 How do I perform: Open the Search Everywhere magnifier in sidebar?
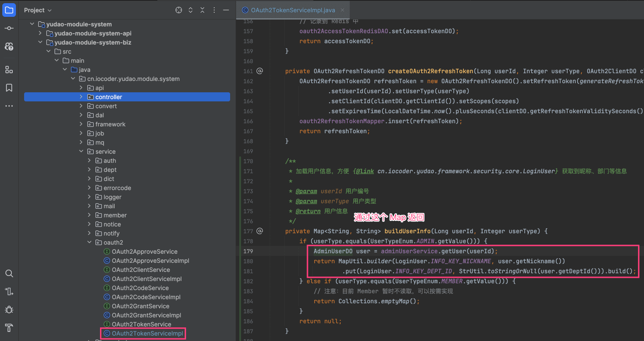pyautogui.click(x=10, y=273)
